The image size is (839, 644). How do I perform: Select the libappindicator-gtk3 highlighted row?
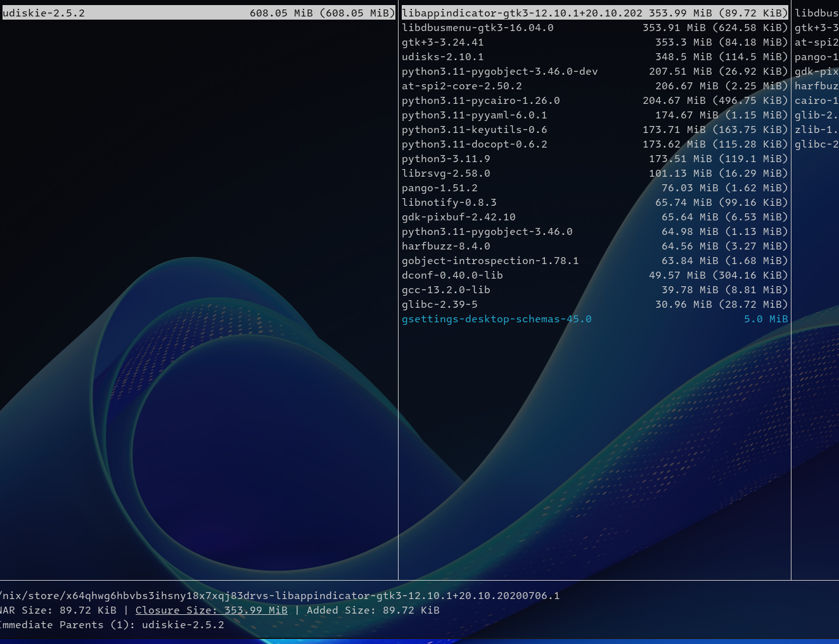[522, 13]
